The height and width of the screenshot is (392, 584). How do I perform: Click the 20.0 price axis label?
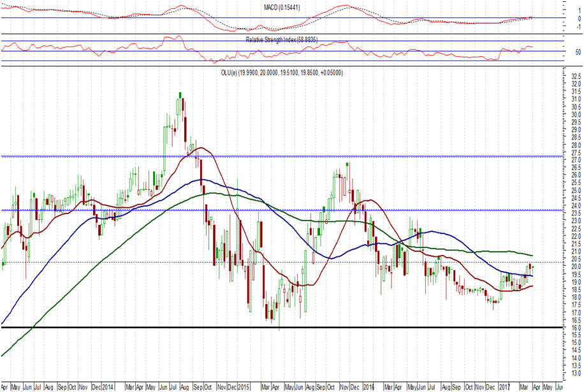[576, 266]
